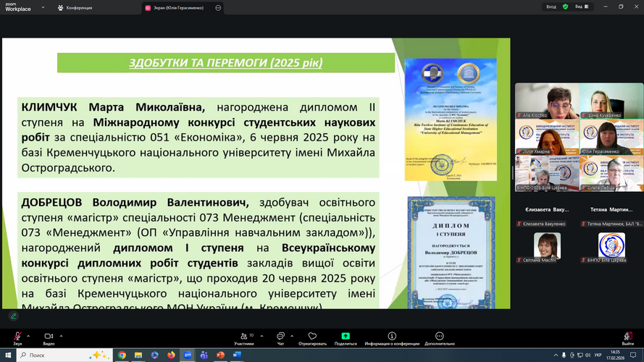Click the red leave meeting icon
The image size is (644, 362).
(627, 337)
